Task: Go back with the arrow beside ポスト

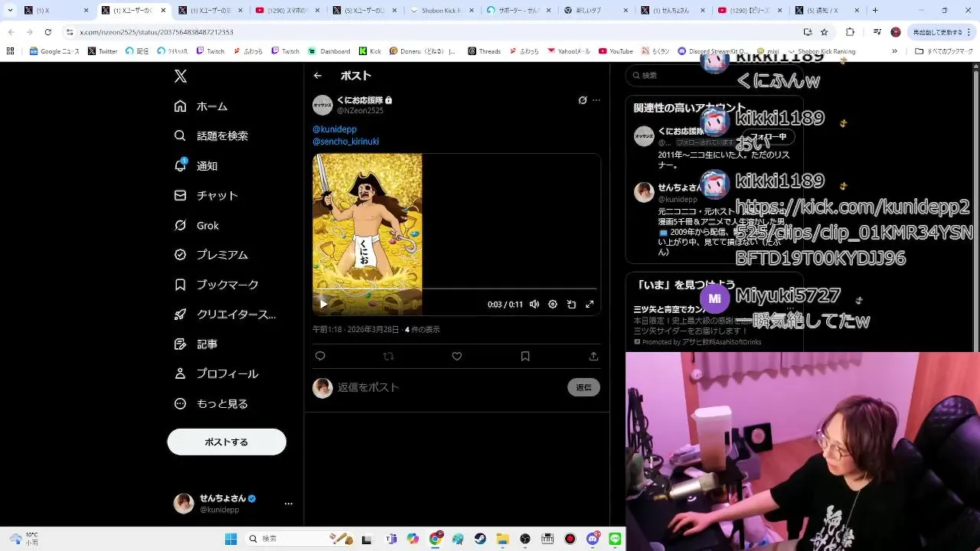Action: point(318,76)
